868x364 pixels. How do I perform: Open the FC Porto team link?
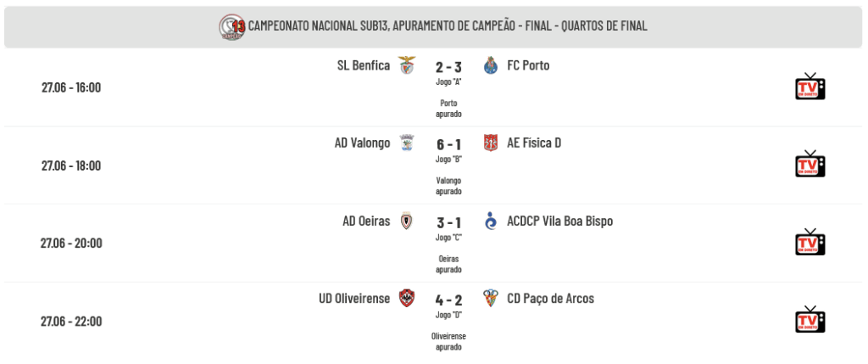(528, 65)
